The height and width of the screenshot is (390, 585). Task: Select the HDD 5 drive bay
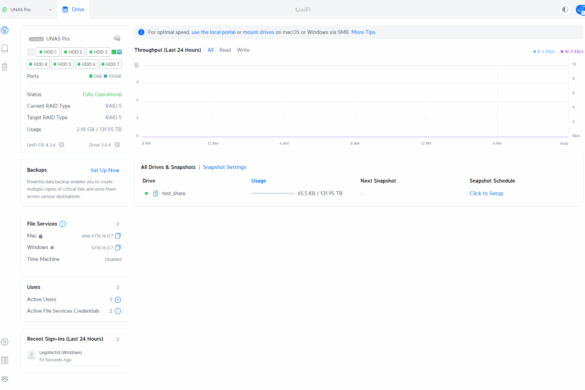point(62,64)
